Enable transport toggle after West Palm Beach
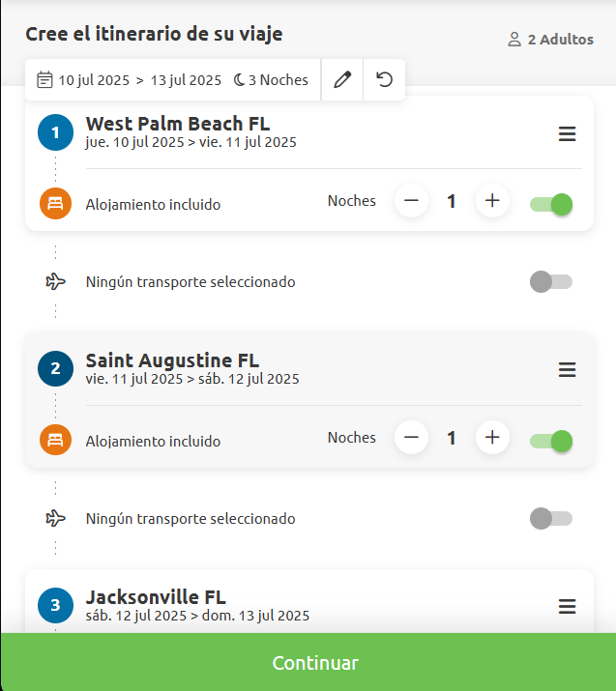 click(551, 281)
